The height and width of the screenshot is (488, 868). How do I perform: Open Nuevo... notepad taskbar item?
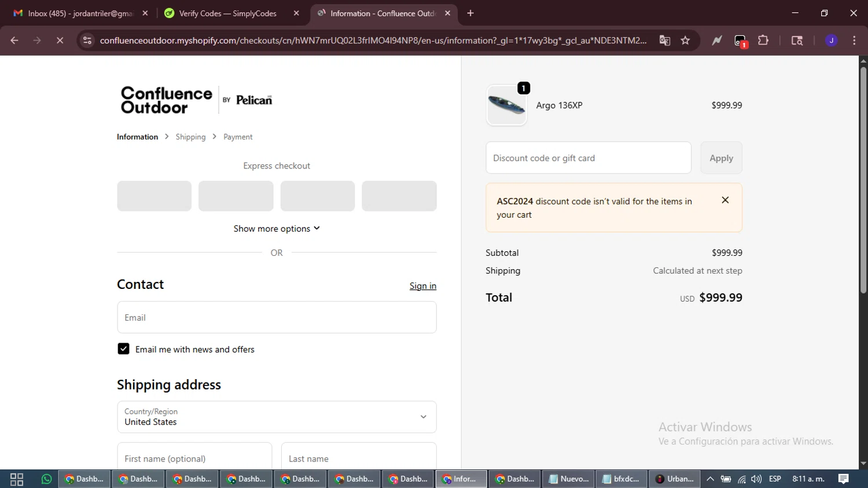coord(569,479)
